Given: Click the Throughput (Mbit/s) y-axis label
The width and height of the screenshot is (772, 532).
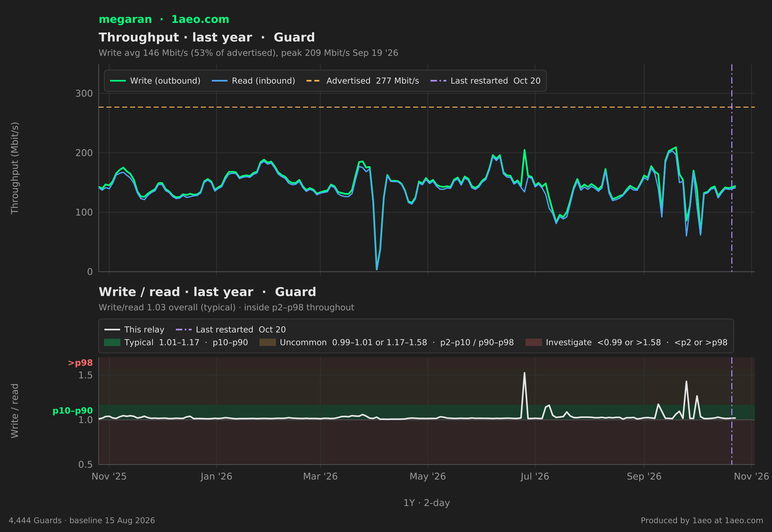Looking at the screenshot, I should tap(15, 168).
